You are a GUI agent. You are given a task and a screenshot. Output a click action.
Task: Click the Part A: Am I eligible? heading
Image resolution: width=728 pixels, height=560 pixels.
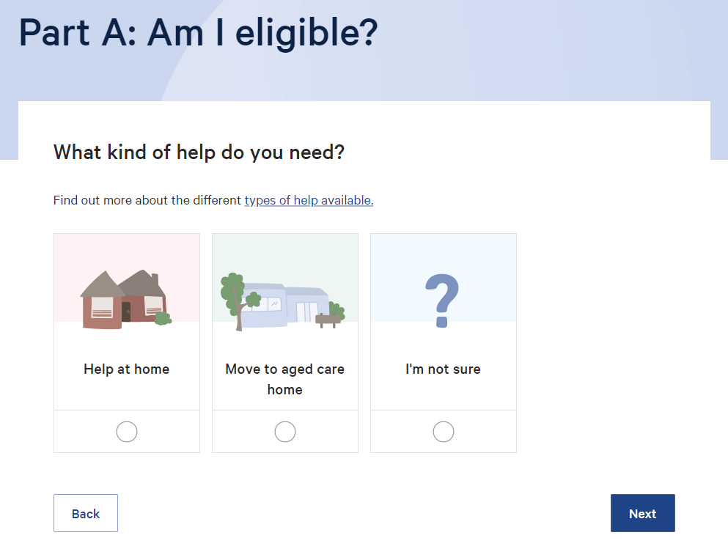point(199,32)
